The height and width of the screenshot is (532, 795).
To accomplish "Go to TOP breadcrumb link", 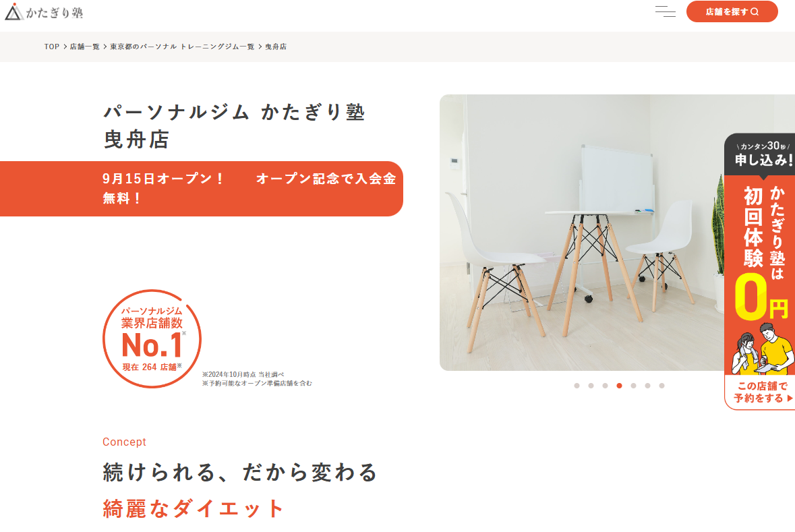I will pos(52,47).
